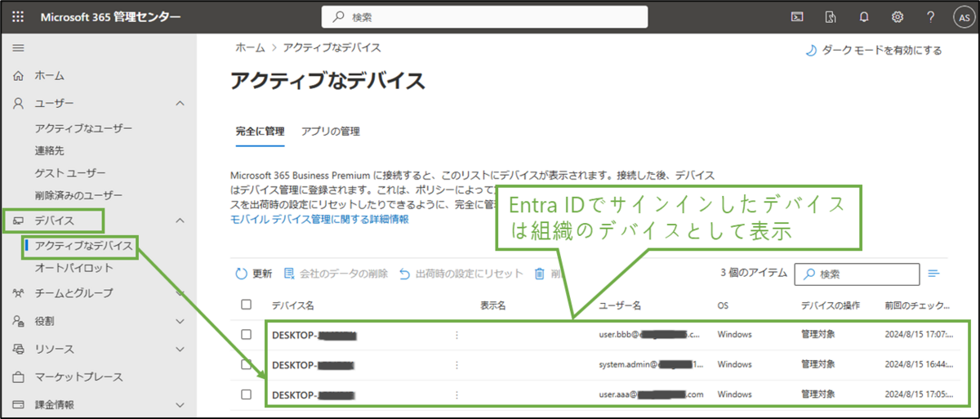Viewport: 980px width, 419px height.
Task: Open the AS account avatar
Action: [x=963, y=16]
